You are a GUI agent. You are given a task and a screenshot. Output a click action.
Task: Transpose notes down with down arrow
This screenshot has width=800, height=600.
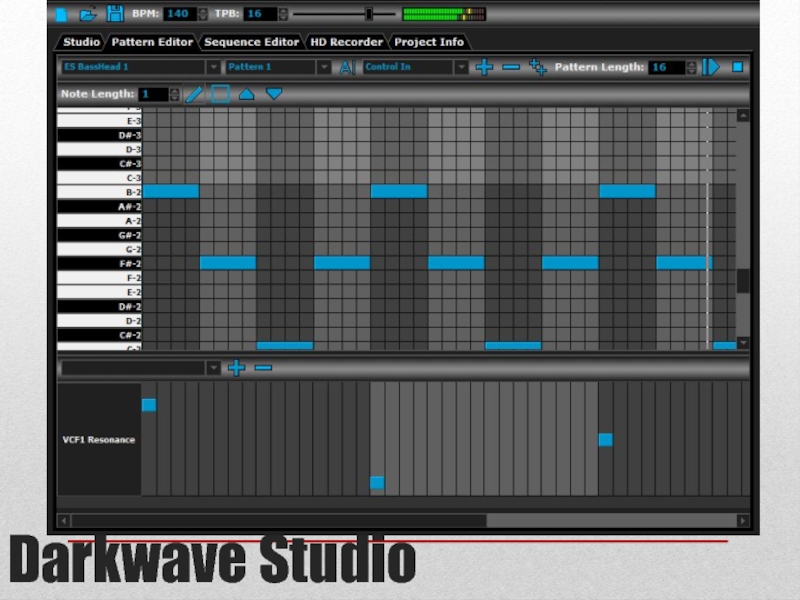point(274,94)
